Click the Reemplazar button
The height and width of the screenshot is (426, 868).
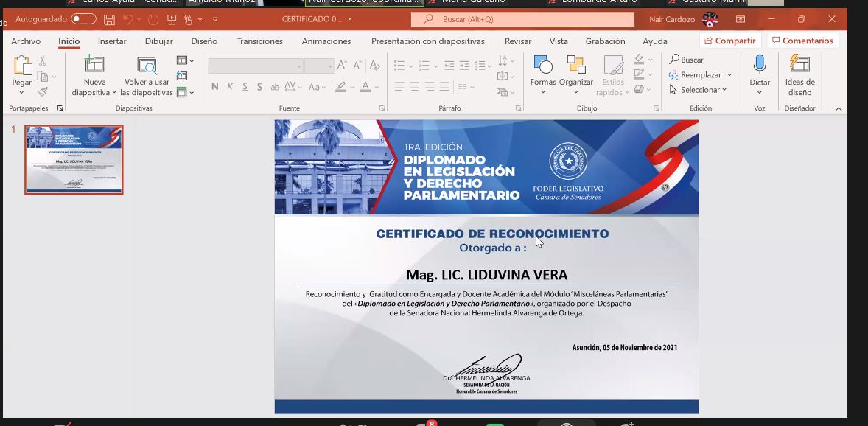click(x=696, y=74)
